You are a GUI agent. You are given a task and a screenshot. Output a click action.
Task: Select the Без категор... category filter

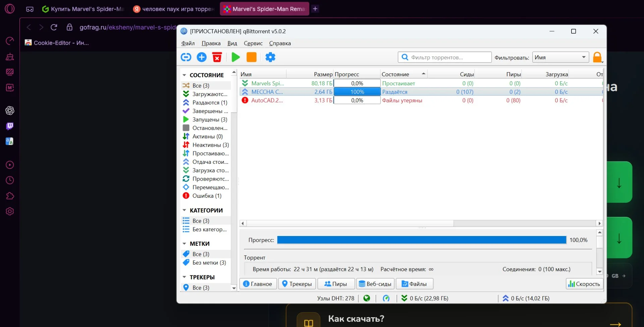pos(206,229)
